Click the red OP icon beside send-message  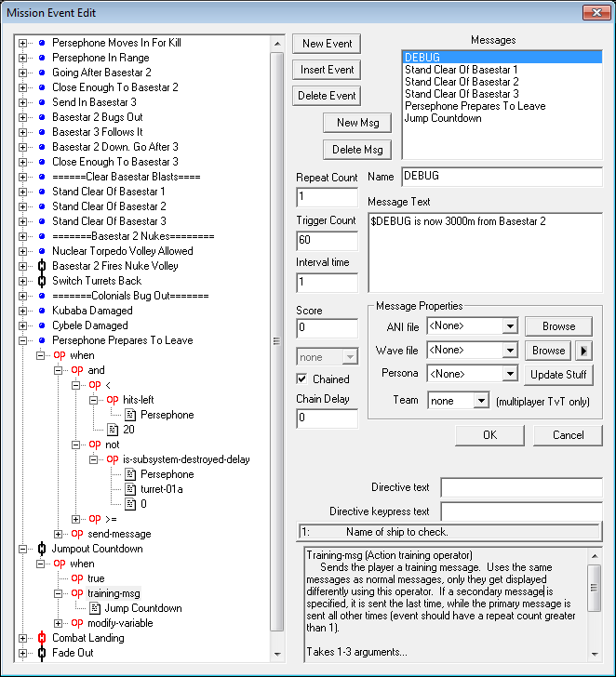[77, 534]
